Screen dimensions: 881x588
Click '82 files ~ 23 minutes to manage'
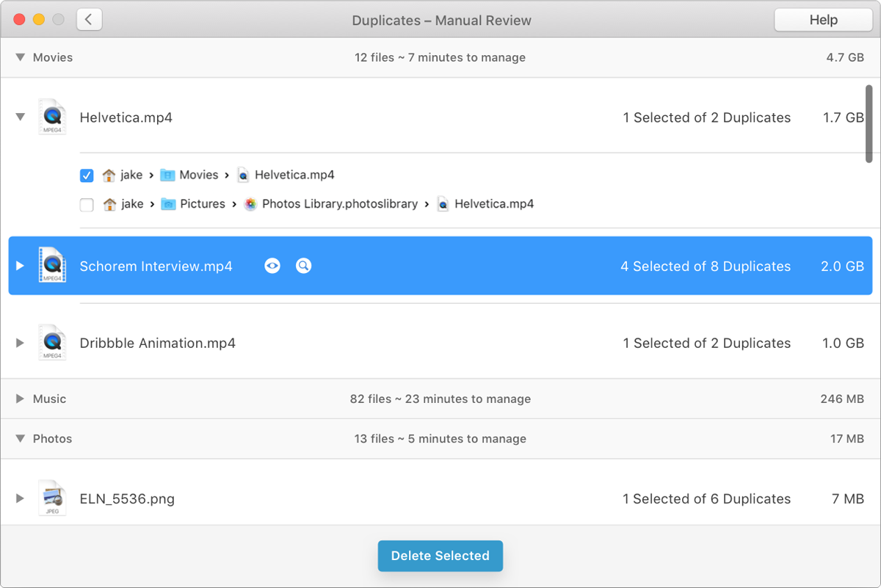[x=440, y=399]
